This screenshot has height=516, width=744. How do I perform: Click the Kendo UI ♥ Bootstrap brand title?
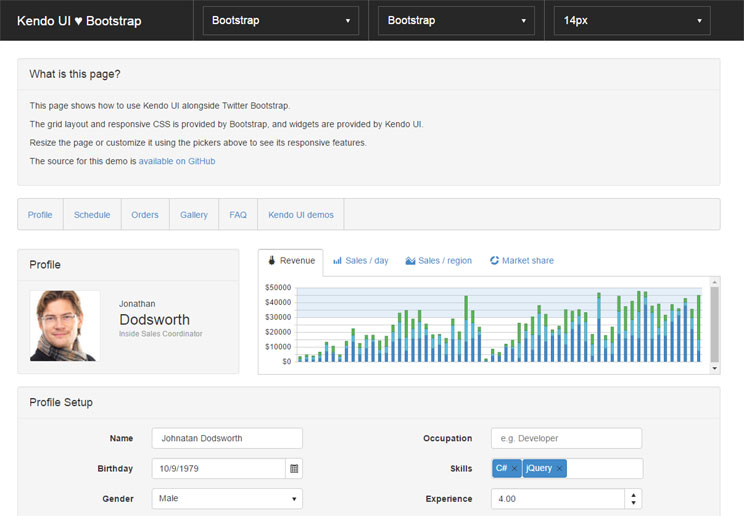point(79,21)
